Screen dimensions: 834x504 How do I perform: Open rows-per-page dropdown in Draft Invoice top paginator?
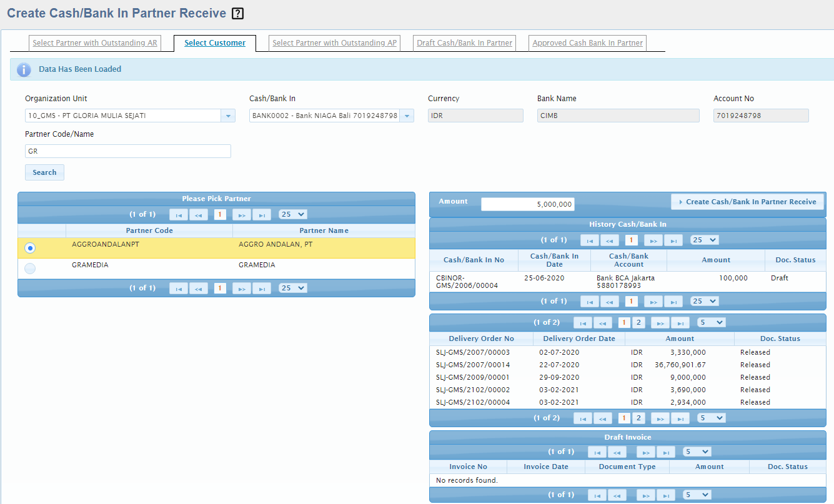pos(697,452)
